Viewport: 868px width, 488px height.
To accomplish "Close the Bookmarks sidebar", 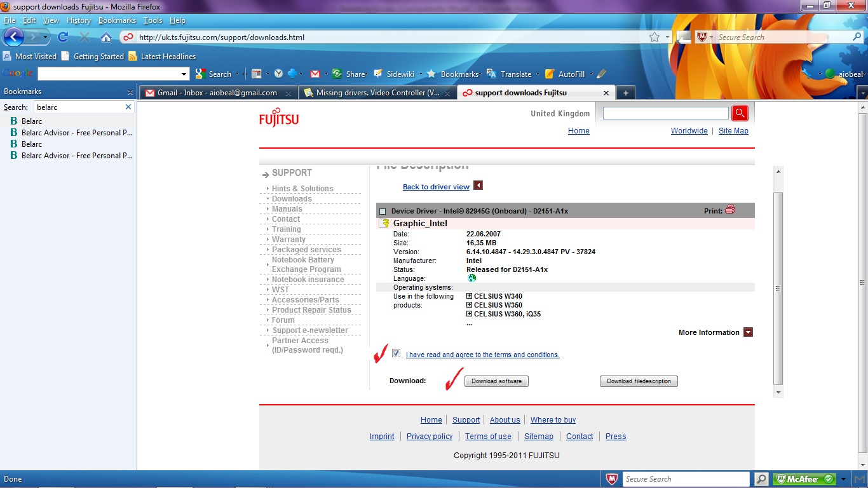I will [130, 92].
